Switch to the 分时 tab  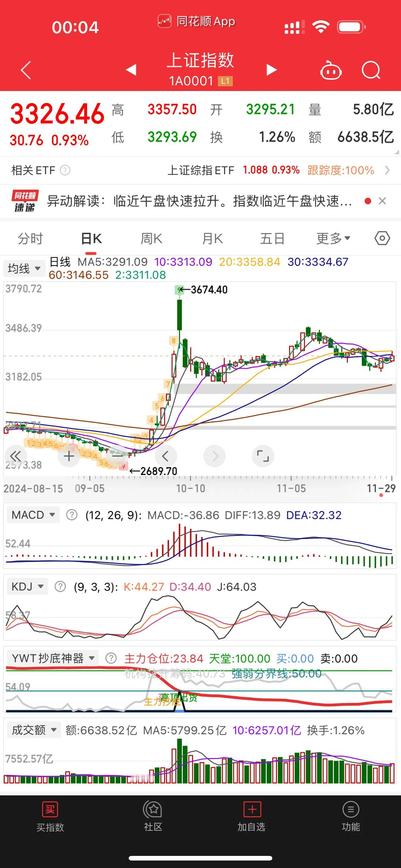tap(30, 238)
